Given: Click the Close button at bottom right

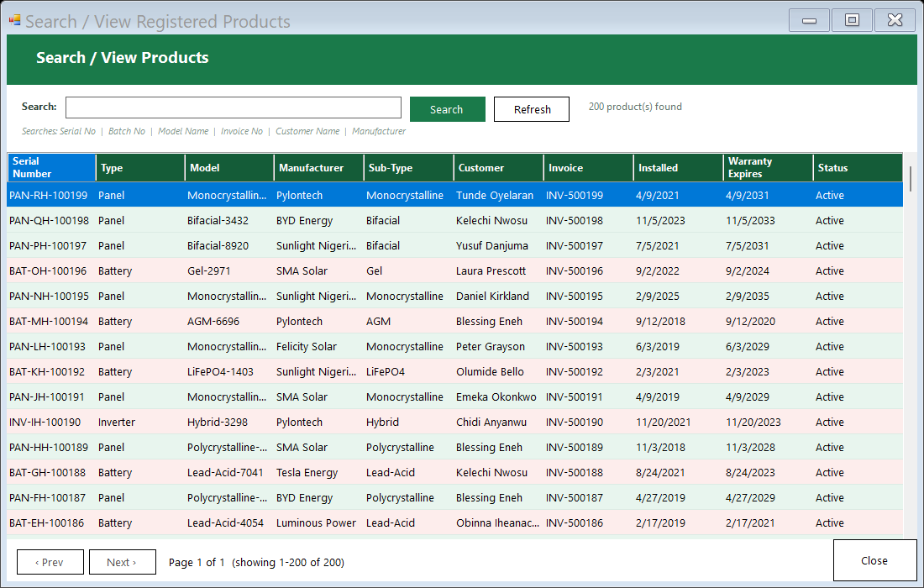Looking at the screenshot, I should [x=874, y=560].
